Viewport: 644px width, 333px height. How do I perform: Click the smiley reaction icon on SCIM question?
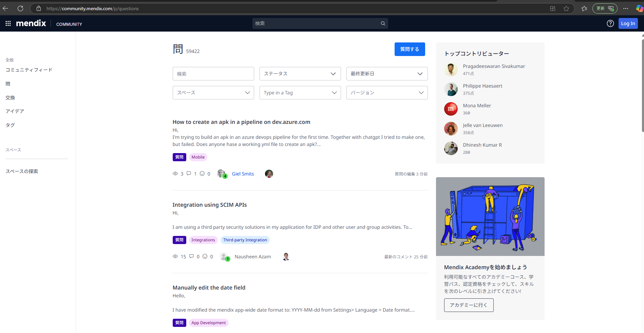205,256
